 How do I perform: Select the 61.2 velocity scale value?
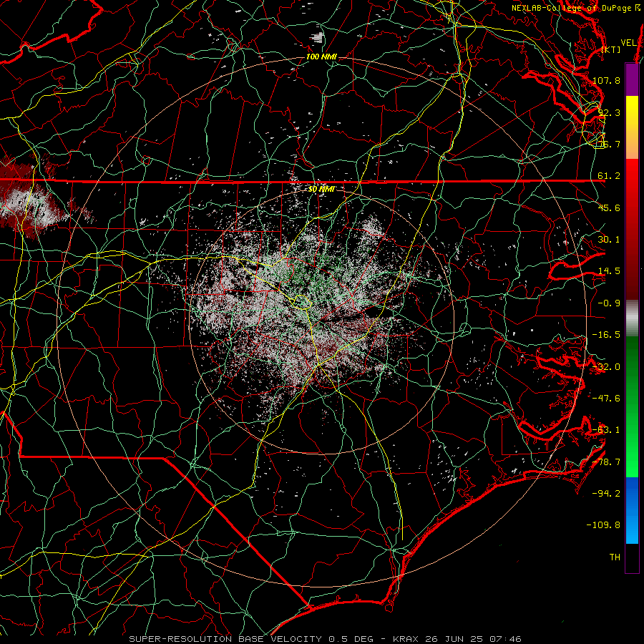(609, 176)
